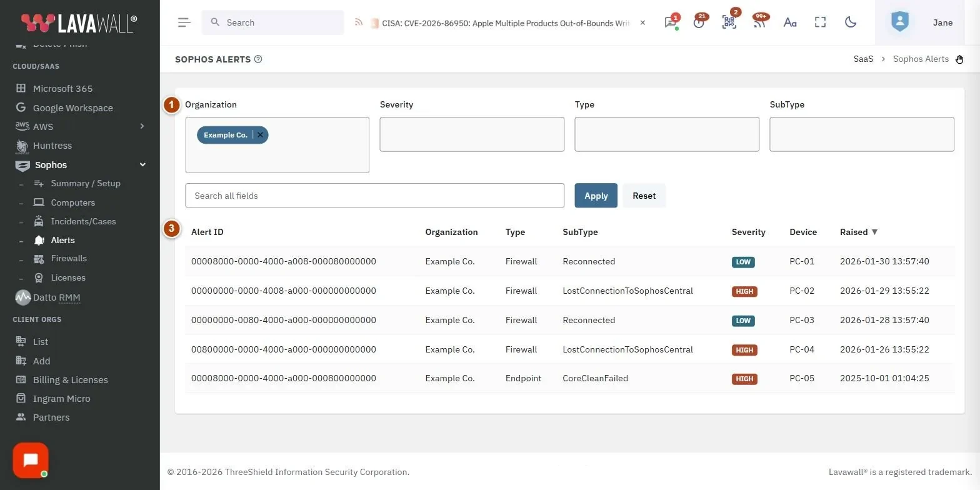
Task: Focus the top Search box
Action: click(272, 22)
